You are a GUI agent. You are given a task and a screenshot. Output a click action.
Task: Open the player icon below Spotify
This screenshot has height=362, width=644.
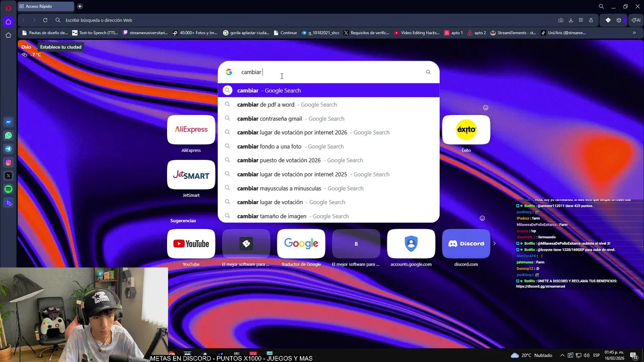(x=8, y=203)
